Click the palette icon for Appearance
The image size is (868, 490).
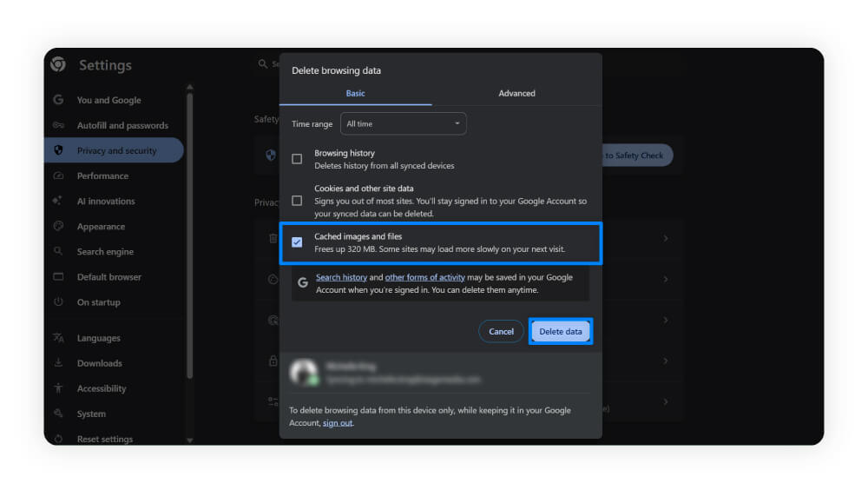(58, 226)
